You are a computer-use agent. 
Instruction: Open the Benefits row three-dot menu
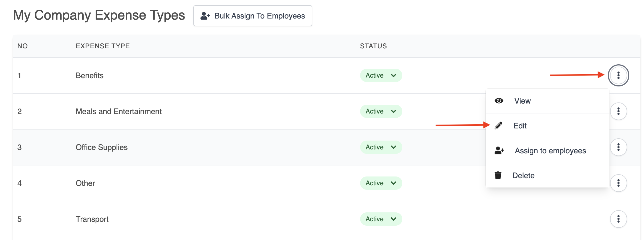618,75
